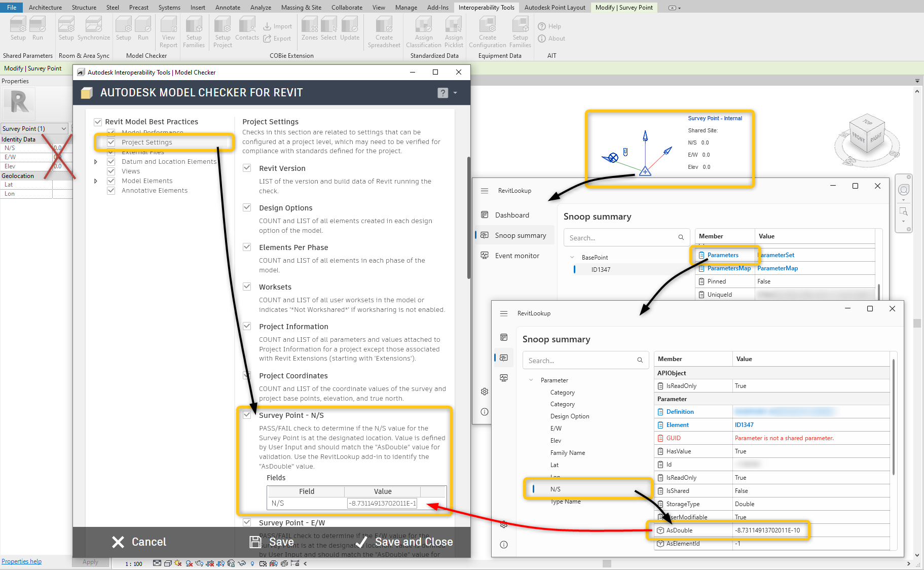Select the Contacts tool in COBie Extension
This screenshot has height=570, width=924.
pyautogui.click(x=247, y=29)
